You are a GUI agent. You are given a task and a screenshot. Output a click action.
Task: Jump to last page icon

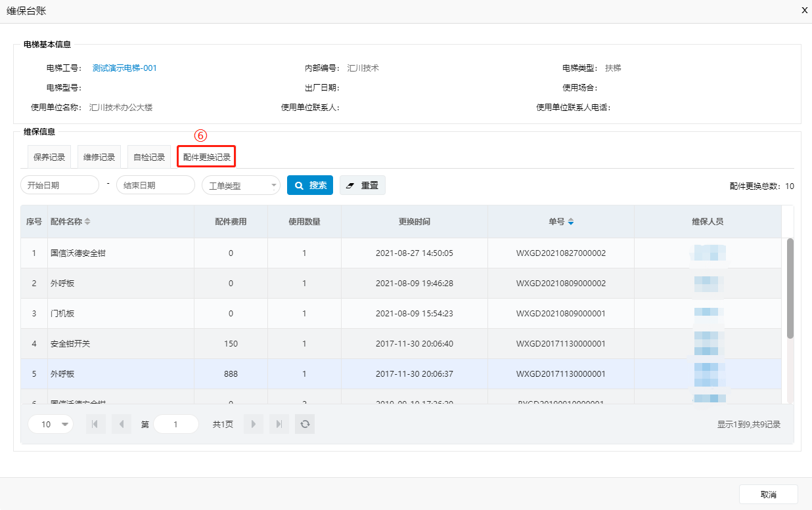[279, 424]
